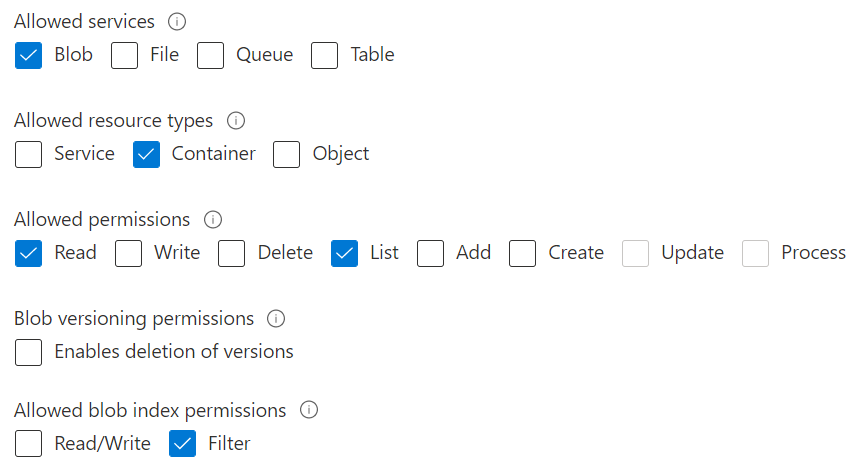Check Enables deletion of versions

29,353
